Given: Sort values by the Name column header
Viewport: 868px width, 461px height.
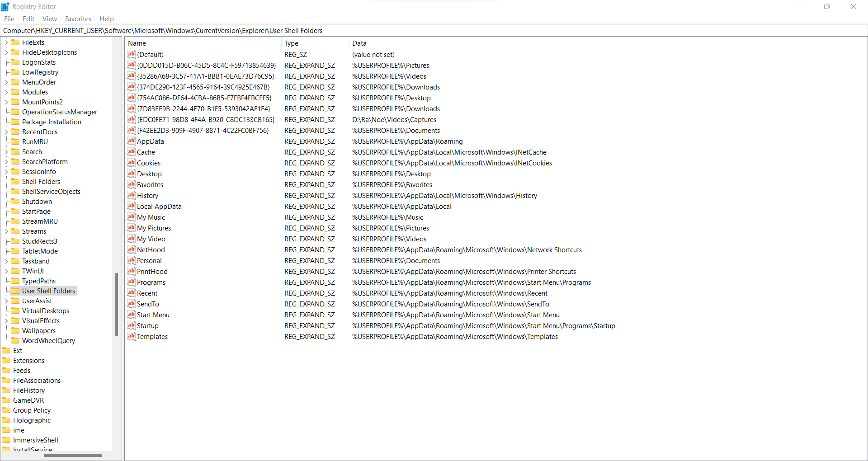Looking at the screenshot, I should [203, 43].
